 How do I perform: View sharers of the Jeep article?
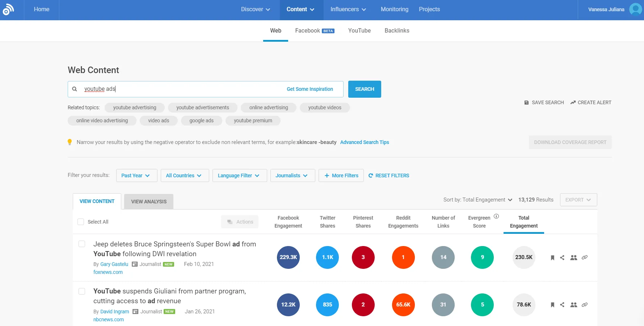click(573, 258)
